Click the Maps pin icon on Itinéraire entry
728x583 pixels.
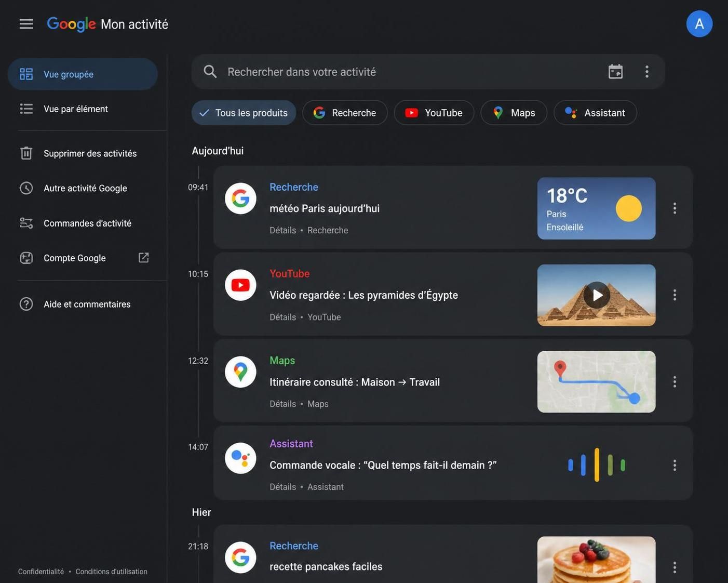click(x=240, y=372)
